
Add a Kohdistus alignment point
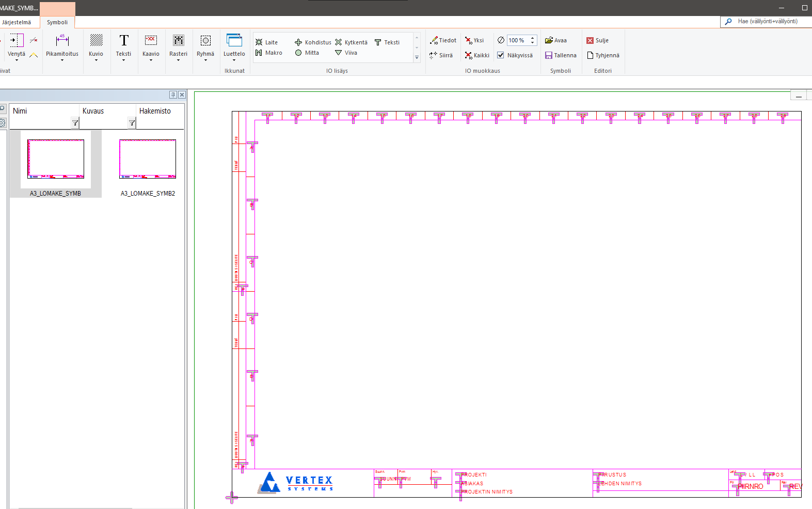[313, 42]
